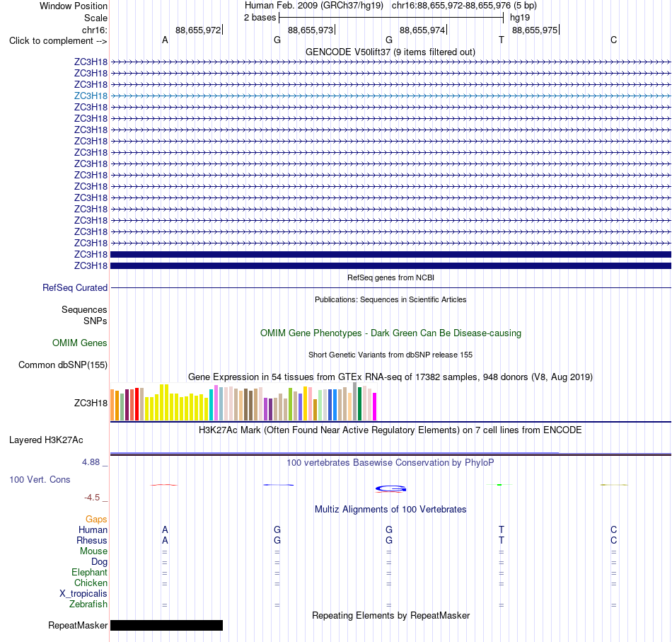Open '100 vertebrates Basewise Conservation by PhyloP' title
This screenshot has width=672, height=642.
(x=390, y=463)
